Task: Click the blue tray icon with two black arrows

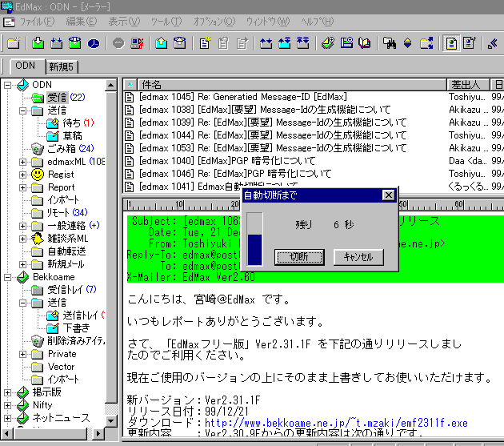Action: 266,42
